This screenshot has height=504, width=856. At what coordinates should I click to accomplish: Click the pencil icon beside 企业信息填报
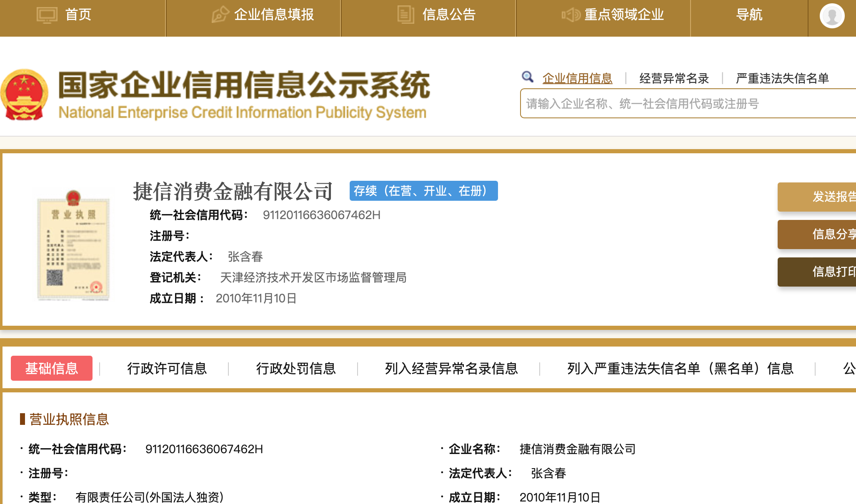pos(220,15)
